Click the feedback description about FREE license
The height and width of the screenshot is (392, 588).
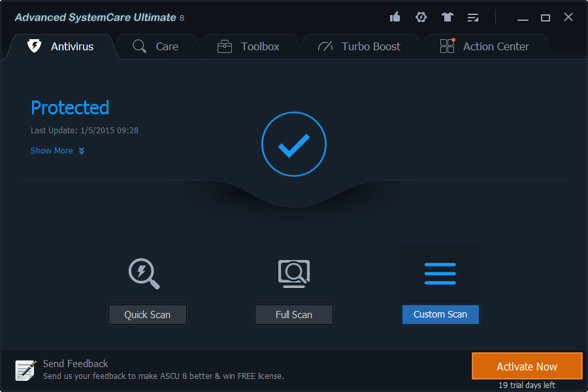[163, 376]
